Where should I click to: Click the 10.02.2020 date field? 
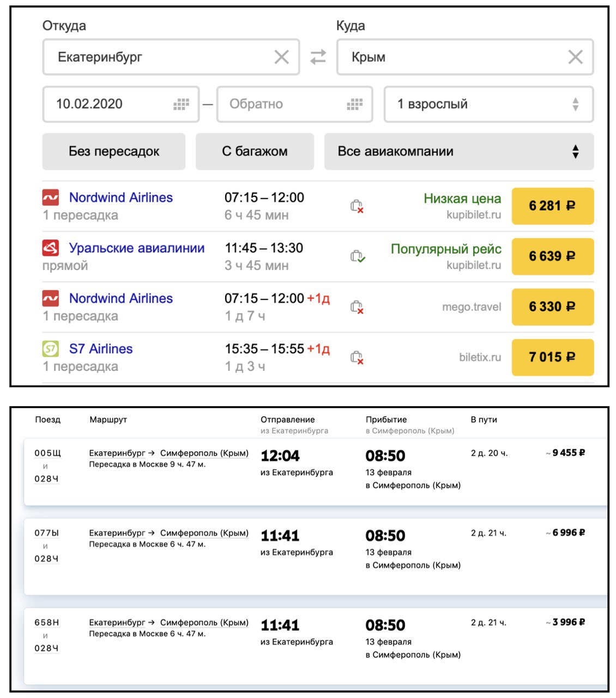tap(121, 104)
